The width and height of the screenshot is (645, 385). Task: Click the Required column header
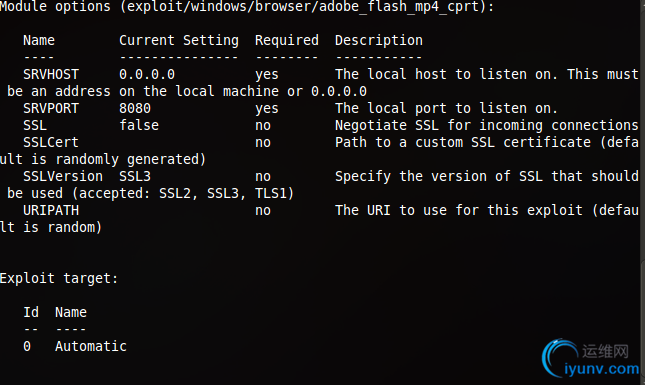point(287,40)
